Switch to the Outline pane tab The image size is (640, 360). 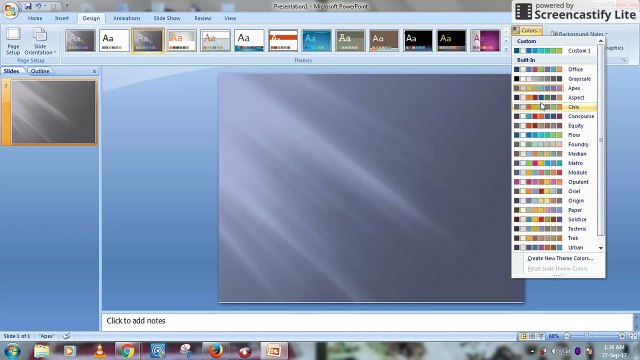click(x=40, y=71)
